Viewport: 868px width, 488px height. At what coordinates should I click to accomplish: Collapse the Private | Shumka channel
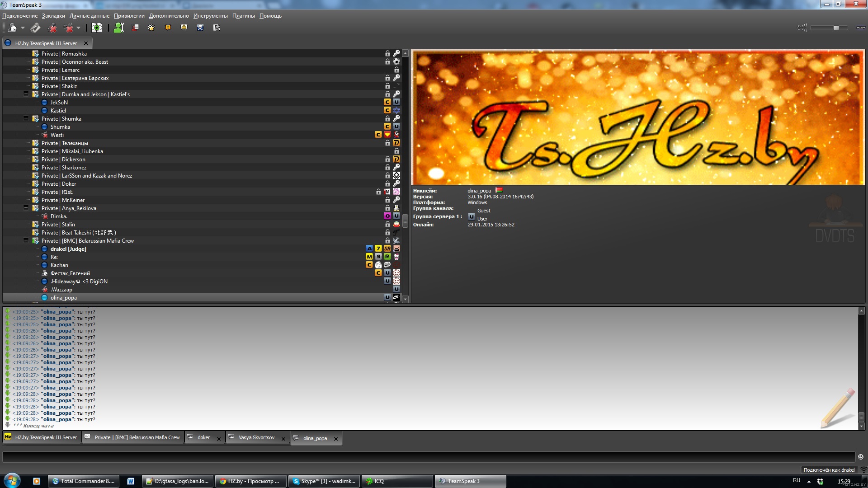(x=26, y=118)
